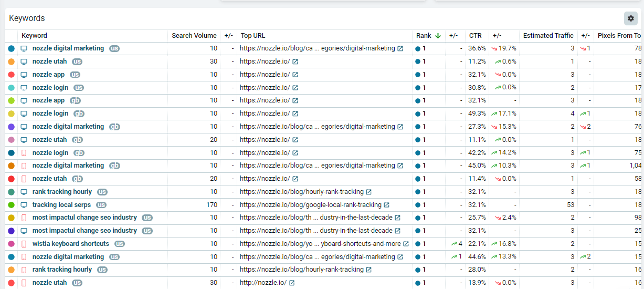
Task: Open the Keywords table settings gear
Action: [x=630, y=18]
